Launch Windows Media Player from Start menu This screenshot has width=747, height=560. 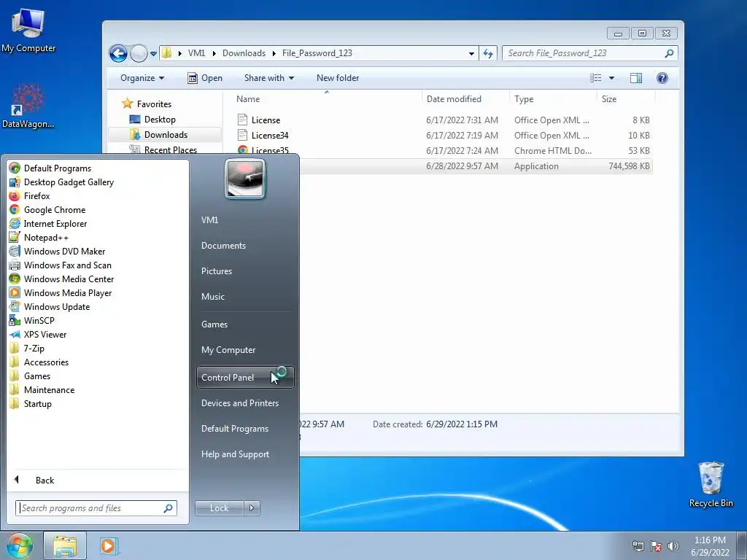click(68, 292)
